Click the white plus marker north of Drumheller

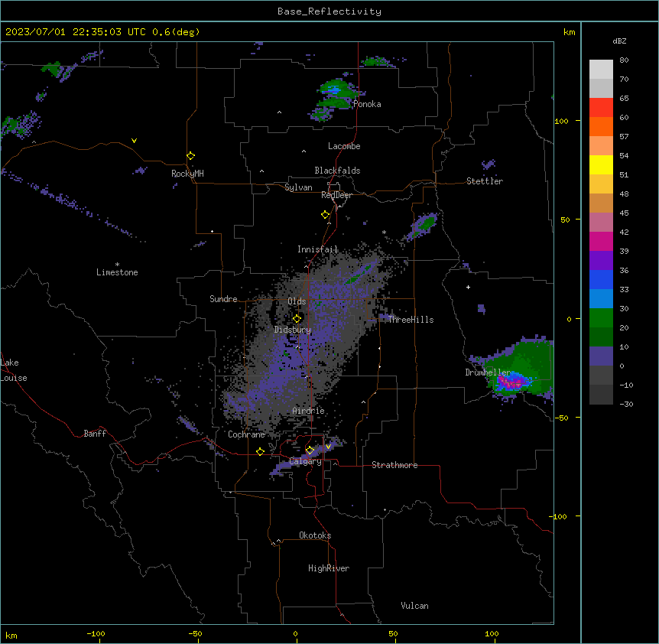tap(468, 287)
